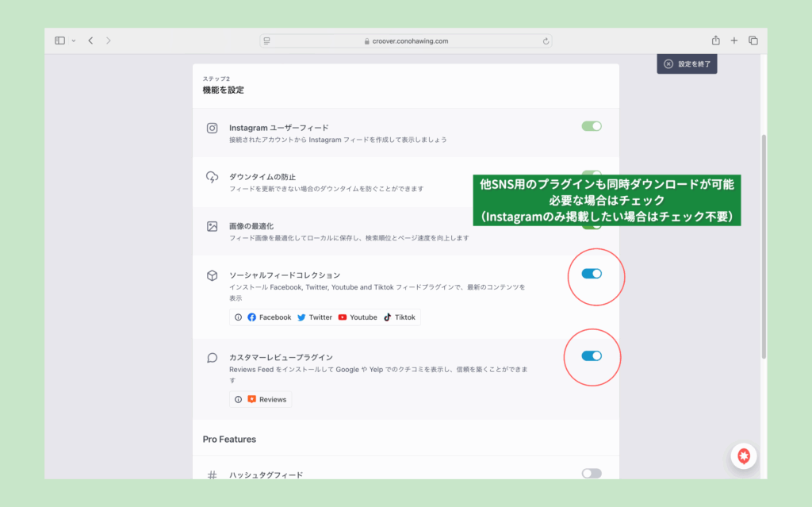Screen dimensions: 812x507
Task: Reload the page with the refresh icon
Action: point(546,41)
